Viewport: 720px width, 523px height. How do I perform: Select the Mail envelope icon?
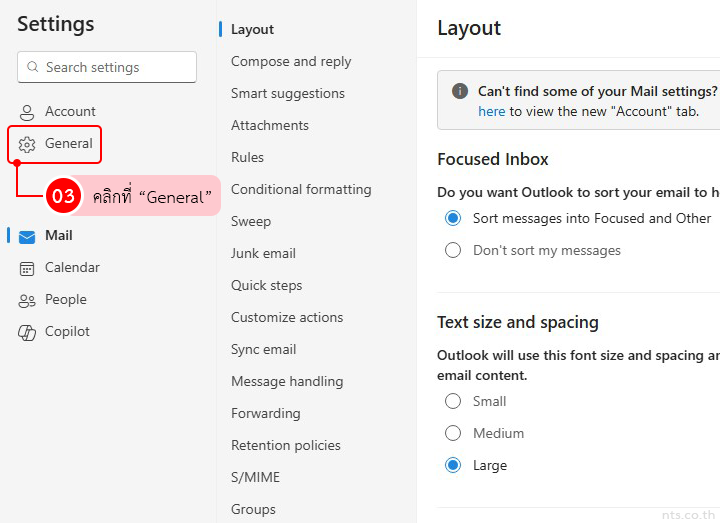tap(27, 236)
